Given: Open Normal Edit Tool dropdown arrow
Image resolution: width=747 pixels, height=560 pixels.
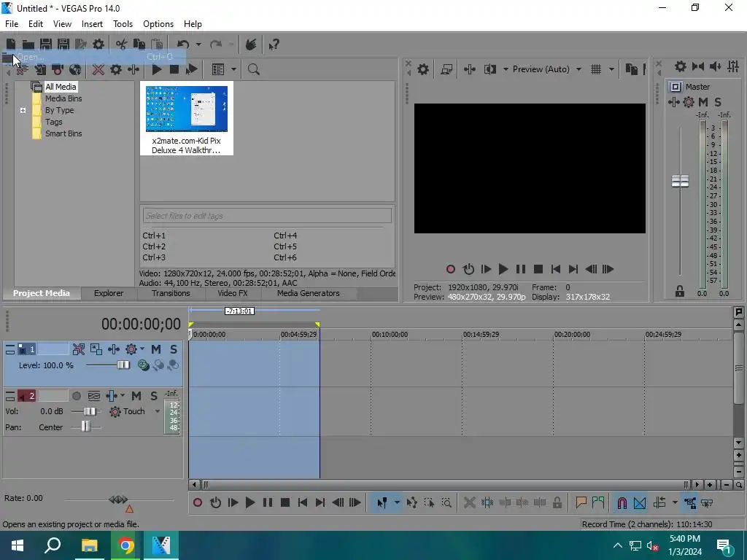Looking at the screenshot, I should click(397, 503).
